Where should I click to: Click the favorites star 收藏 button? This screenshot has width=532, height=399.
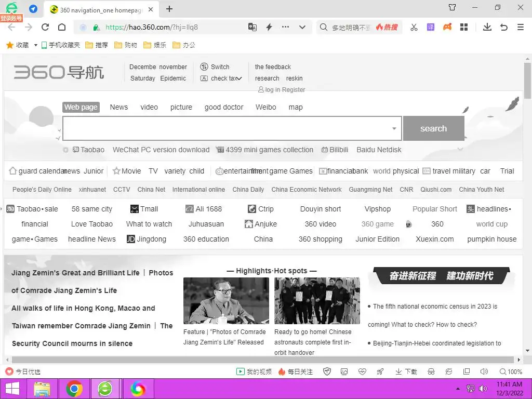[x=17, y=45]
